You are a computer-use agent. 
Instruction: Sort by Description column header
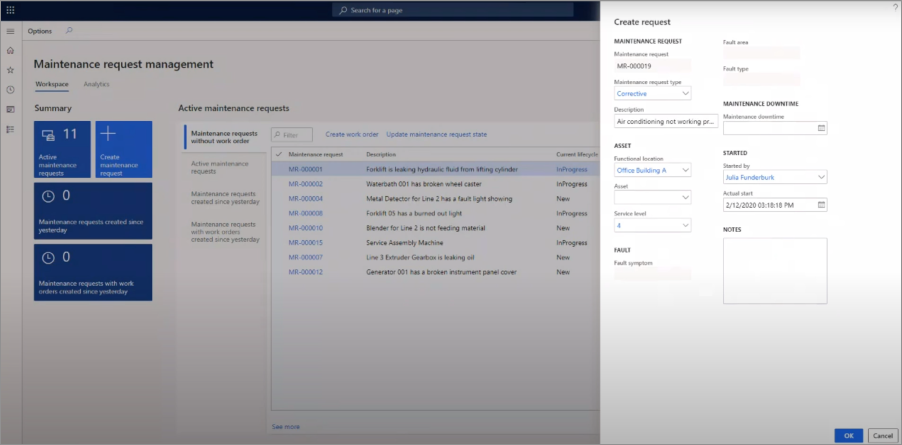381,155
